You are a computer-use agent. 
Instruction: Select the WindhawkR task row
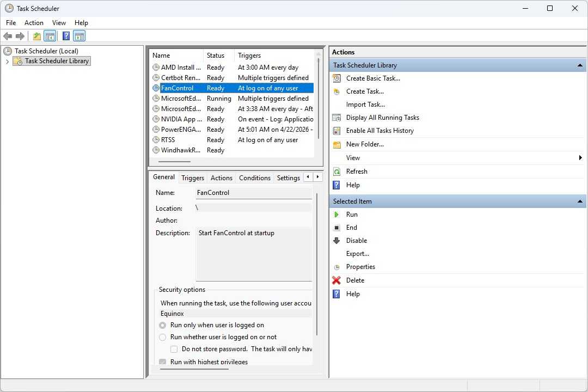232,150
